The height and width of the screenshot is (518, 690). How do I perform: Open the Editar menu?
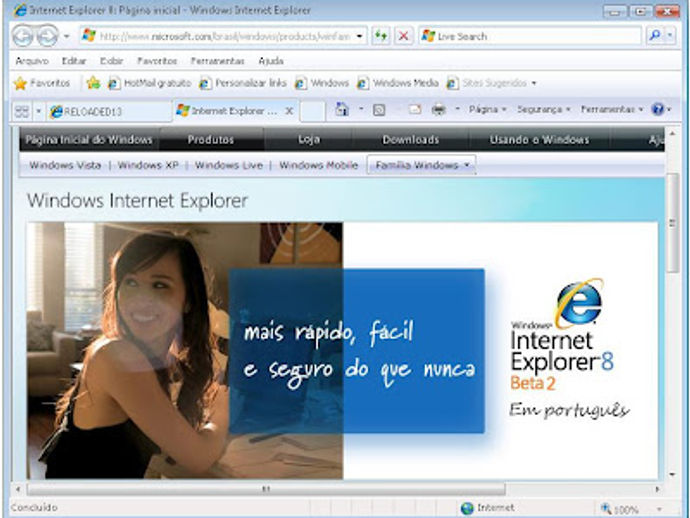74,61
